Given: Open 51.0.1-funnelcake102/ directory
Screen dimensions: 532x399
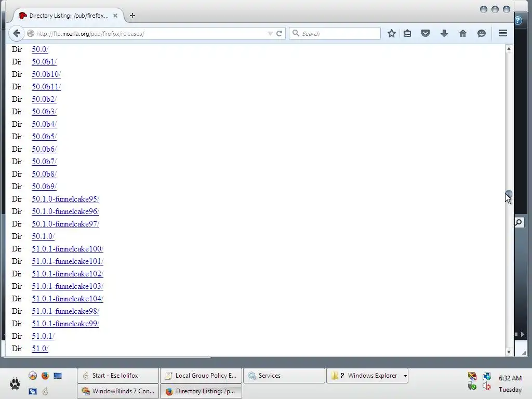Looking at the screenshot, I should (x=68, y=274).
